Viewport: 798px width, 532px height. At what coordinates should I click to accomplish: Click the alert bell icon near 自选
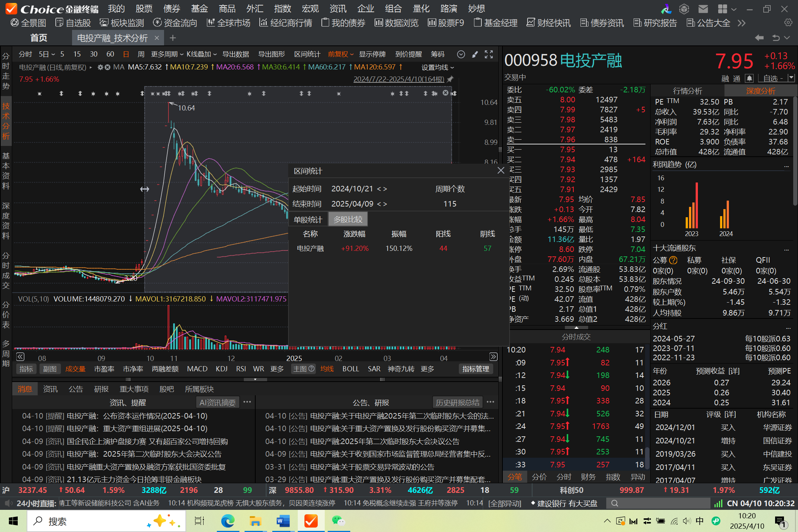[x=749, y=78]
